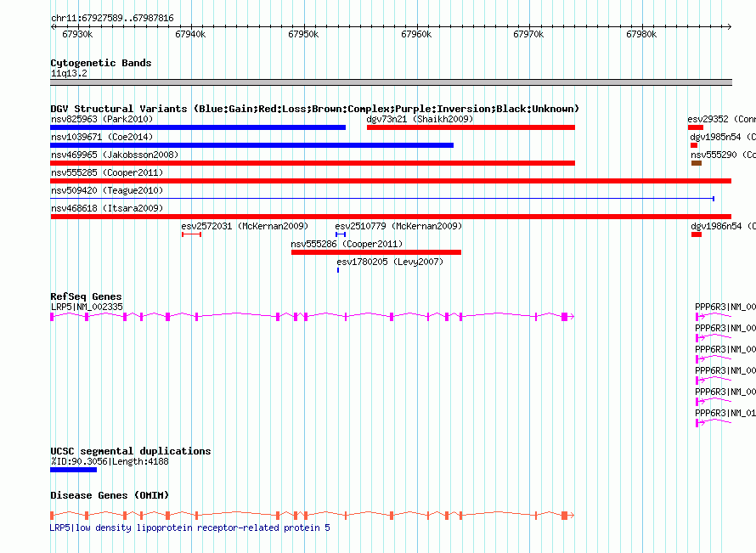Open LRP5 low density lipoprotein receptor-related protein link
The image size is (756, 553).
click(x=190, y=528)
